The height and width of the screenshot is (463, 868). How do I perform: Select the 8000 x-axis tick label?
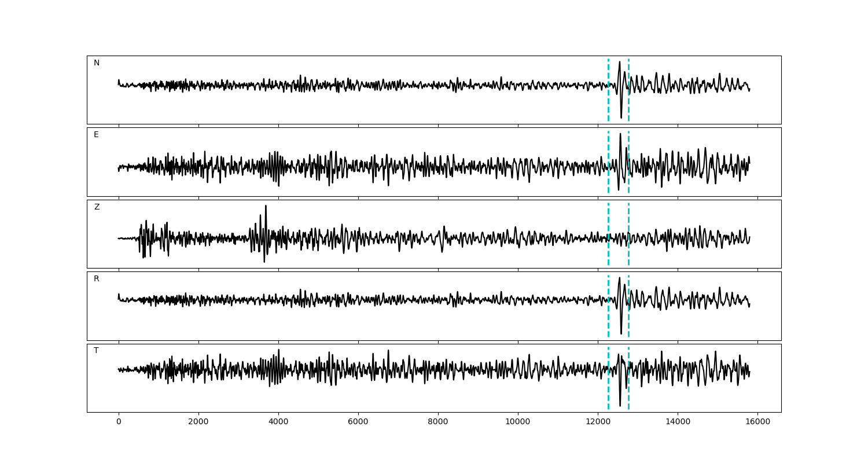click(438, 422)
